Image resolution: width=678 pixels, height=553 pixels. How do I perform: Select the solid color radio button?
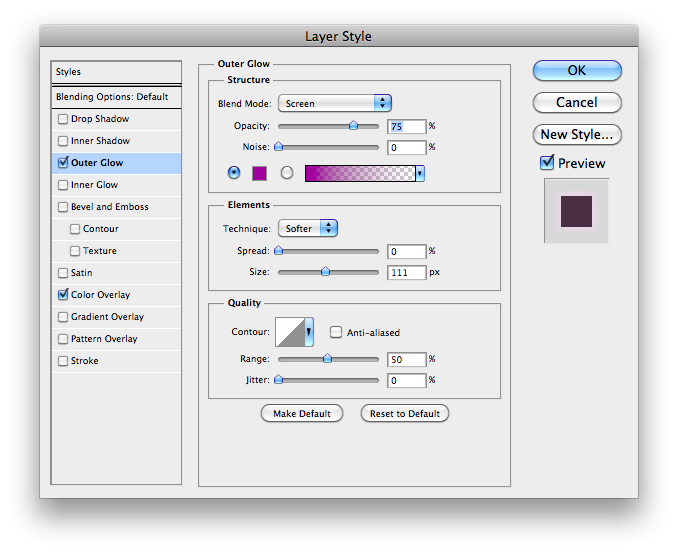pos(234,173)
